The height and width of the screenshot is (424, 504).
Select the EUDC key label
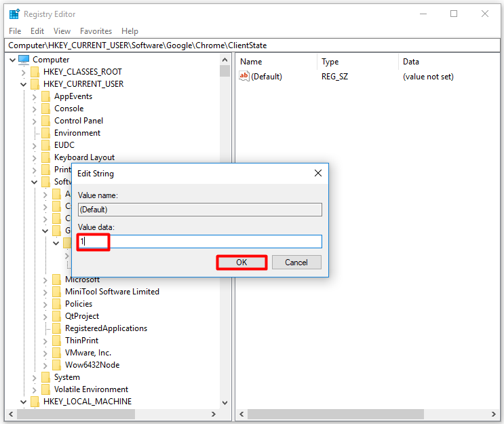click(x=64, y=145)
